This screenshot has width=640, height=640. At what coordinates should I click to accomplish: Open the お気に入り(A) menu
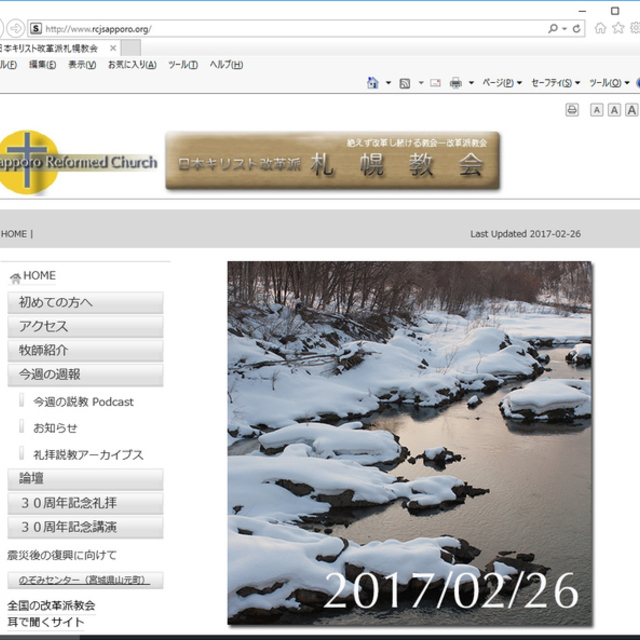click(132, 65)
